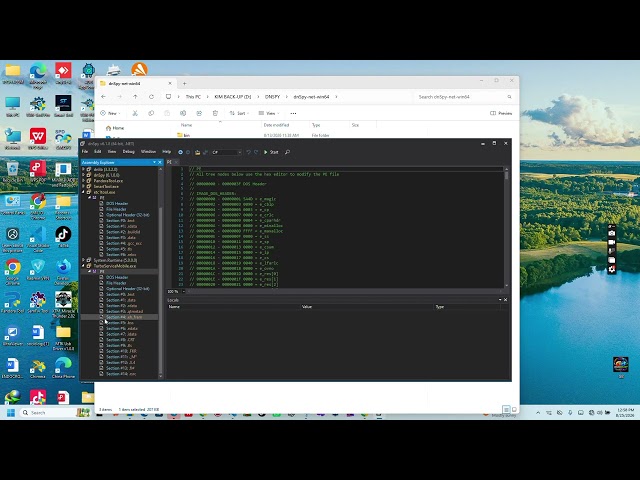Open the dnSpy File menu
Viewport: 640px width, 480px height.
(85, 151)
